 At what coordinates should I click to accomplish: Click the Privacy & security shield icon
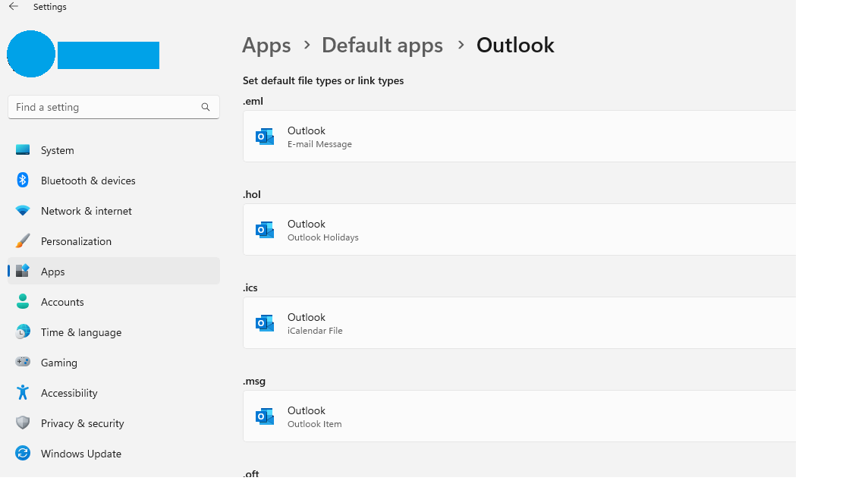pyautogui.click(x=23, y=423)
